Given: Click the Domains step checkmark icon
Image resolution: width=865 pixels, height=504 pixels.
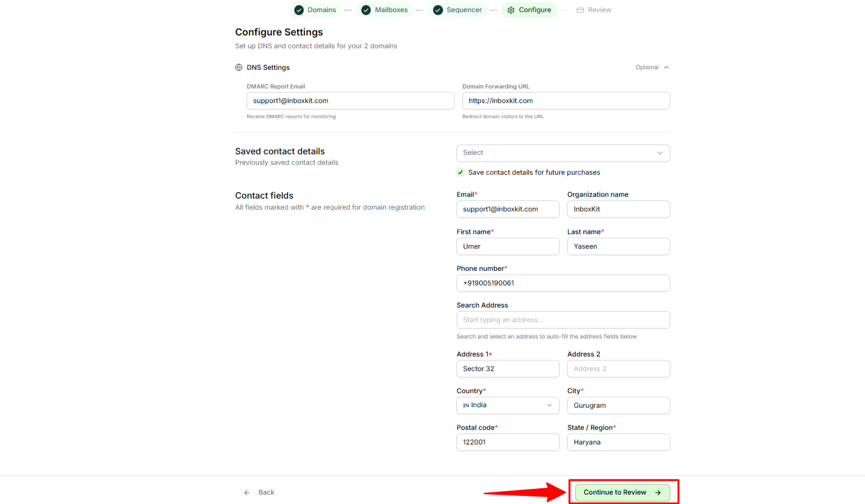Looking at the screenshot, I should click(x=299, y=10).
